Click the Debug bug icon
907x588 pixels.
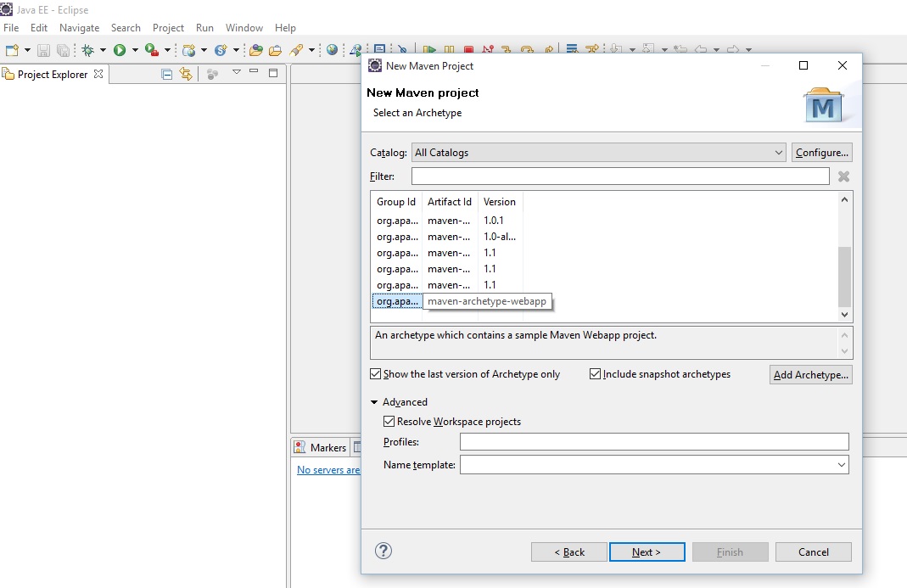[x=88, y=50]
